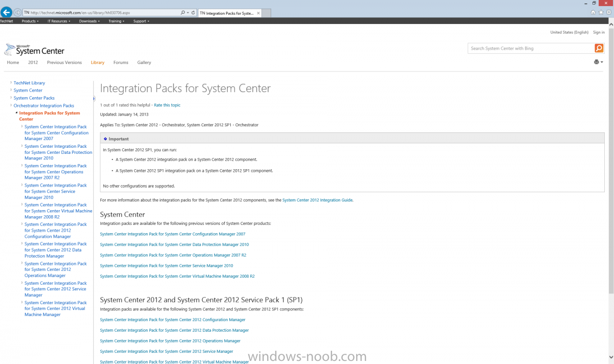Open sidebar item for 2012 Operations Manager
Screen dimensions: 614x364
56,269
